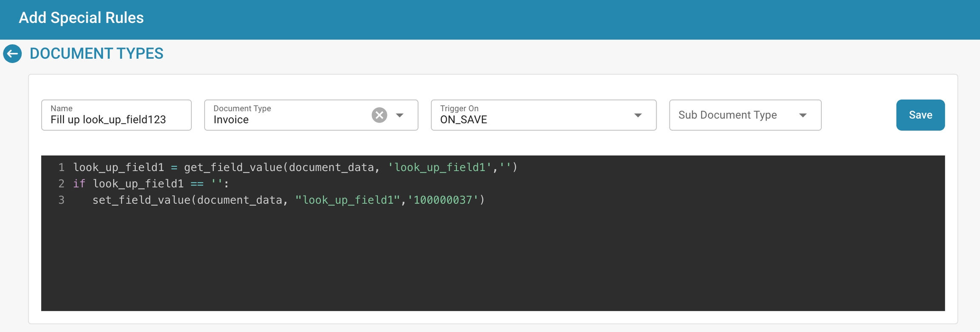
Task: Open the Document Type dropdown arrow
Action: point(400,115)
